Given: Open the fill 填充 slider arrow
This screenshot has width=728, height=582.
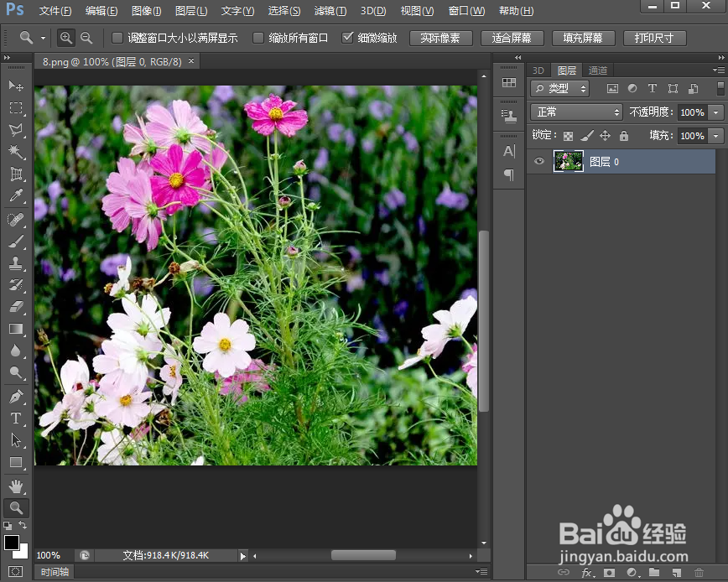Looking at the screenshot, I should 715,136.
